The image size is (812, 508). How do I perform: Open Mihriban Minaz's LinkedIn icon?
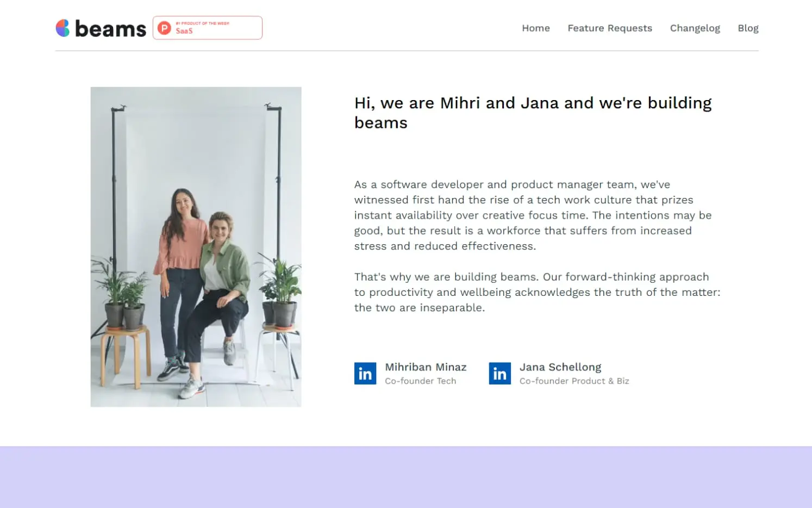click(365, 374)
